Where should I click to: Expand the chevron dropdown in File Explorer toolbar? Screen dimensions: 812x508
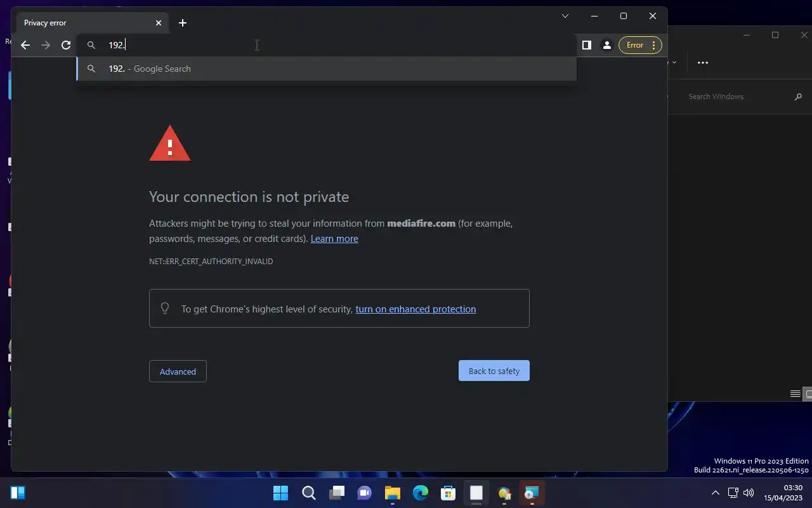pyautogui.click(x=674, y=62)
